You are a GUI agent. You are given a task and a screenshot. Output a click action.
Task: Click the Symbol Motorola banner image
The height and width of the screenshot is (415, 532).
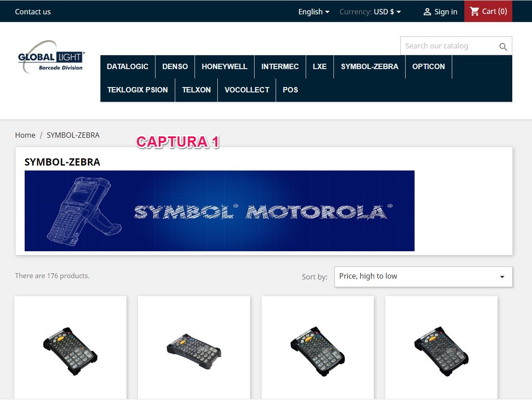pyautogui.click(x=220, y=211)
